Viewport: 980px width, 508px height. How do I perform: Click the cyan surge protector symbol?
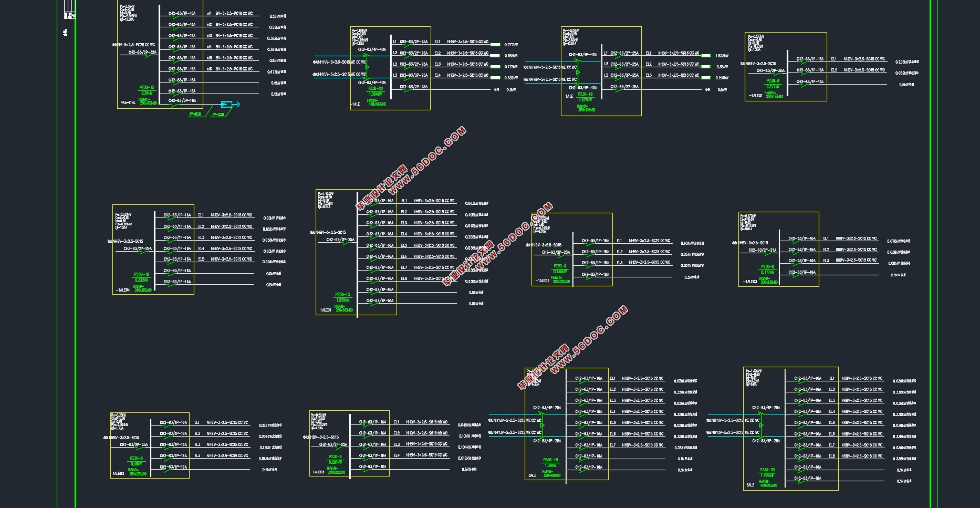tap(227, 105)
